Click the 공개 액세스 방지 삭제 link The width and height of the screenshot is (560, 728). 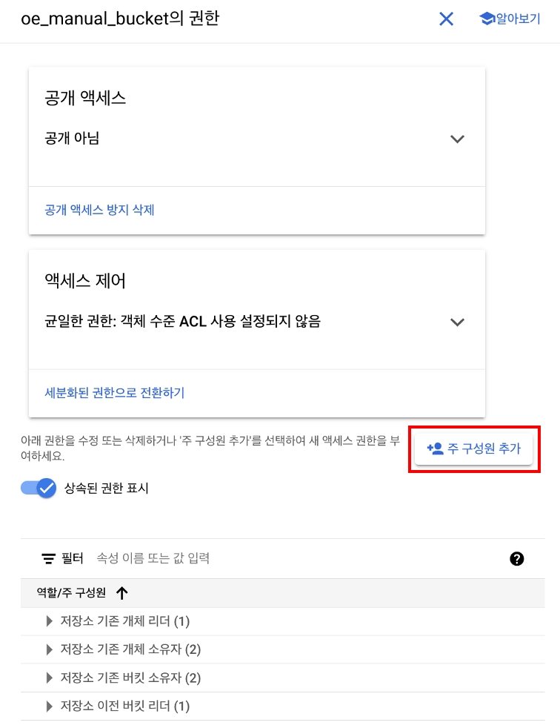pyautogui.click(x=99, y=210)
